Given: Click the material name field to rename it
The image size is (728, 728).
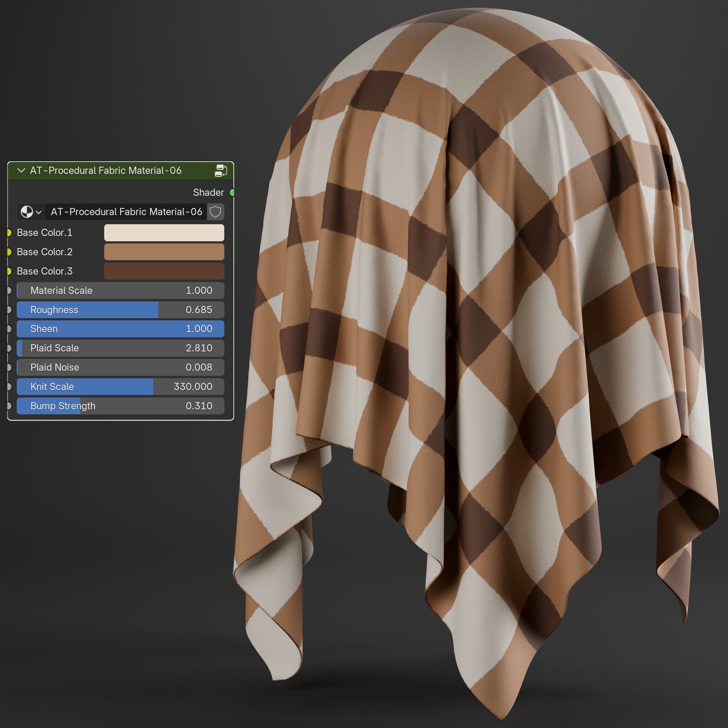Looking at the screenshot, I should pos(124,212).
